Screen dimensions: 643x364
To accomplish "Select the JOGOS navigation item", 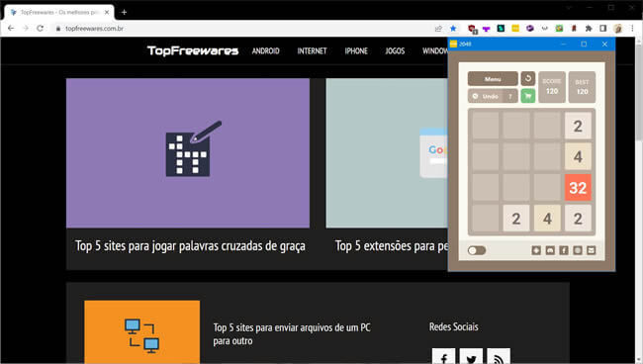I will coord(395,50).
